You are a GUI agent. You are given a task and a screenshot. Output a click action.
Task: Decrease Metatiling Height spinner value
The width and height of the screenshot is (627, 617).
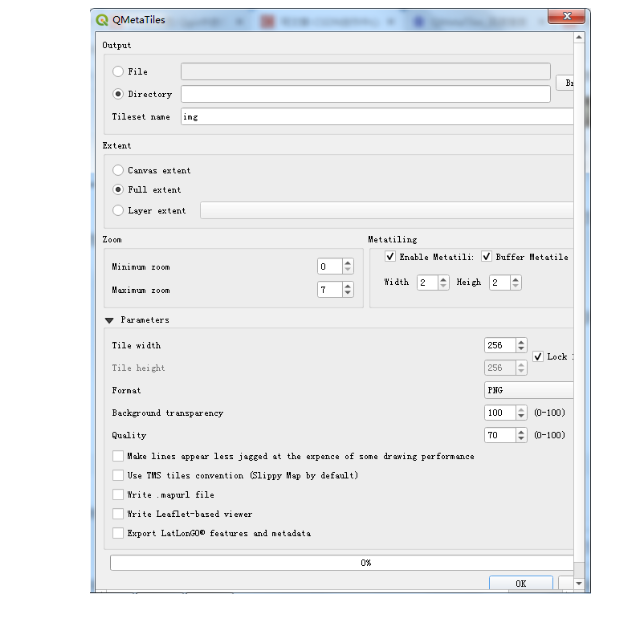coord(516,286)
